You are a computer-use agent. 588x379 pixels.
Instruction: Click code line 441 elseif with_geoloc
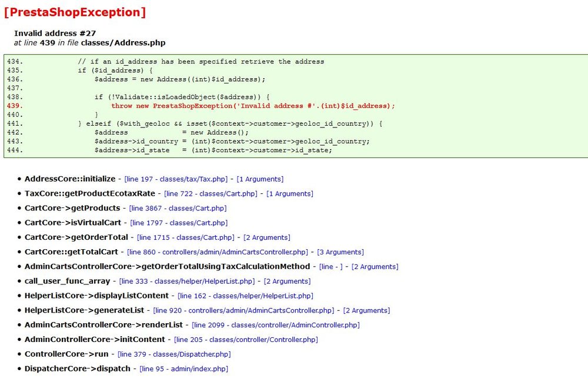coord(230,124)
